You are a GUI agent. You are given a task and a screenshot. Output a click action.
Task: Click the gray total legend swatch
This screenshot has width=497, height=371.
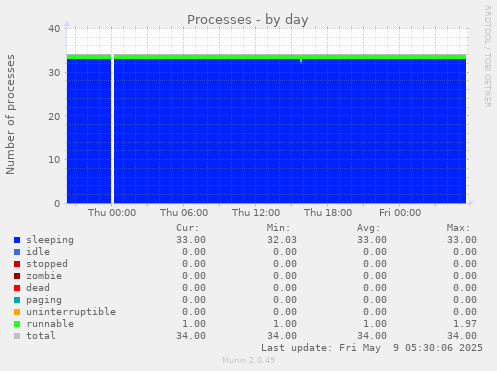[x=17, y=336]
